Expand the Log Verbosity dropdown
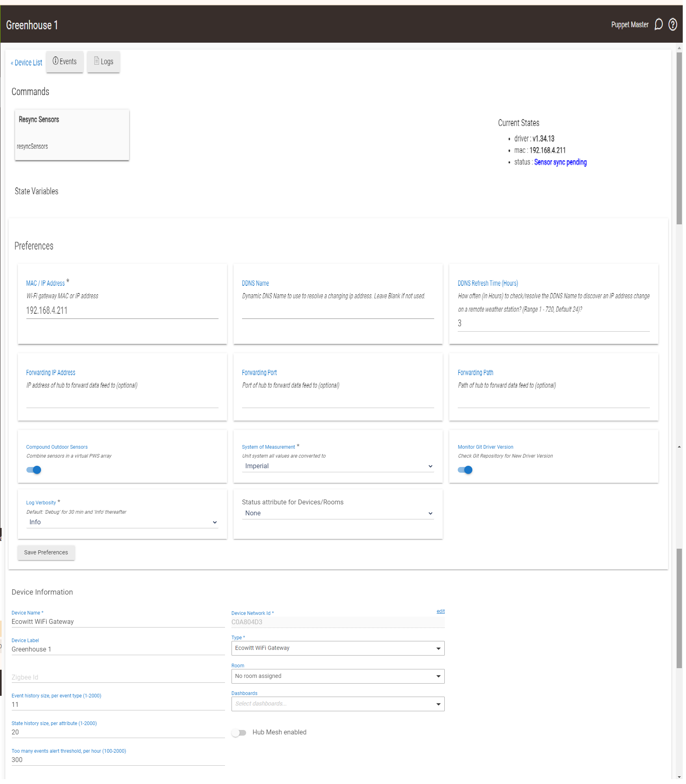Viewport: 686px width, 784px height. point(122,522)
